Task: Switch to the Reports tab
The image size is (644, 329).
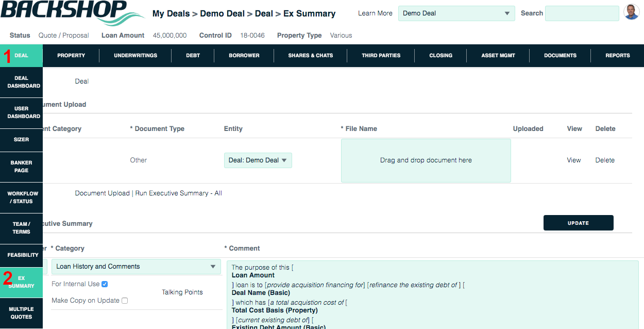Action: [x=618, y=56]
